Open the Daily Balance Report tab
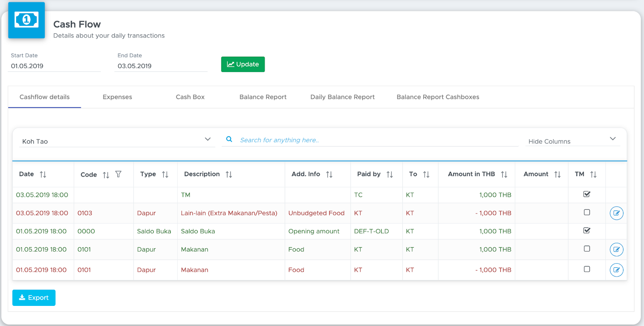This screenshot has height=326, width=644. 343,97
